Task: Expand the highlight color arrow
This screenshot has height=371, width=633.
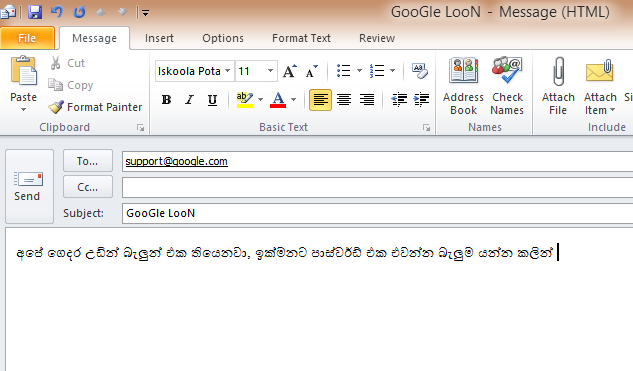Action: pos(260,100)
